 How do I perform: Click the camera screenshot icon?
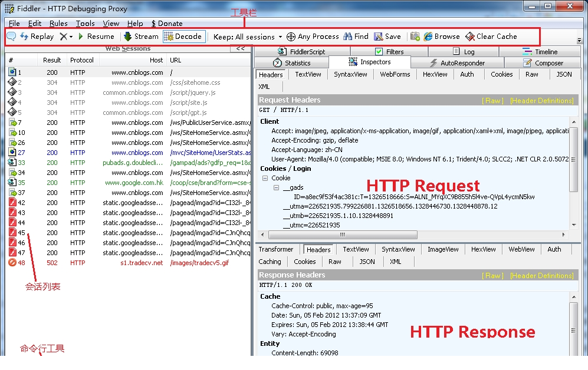click(x=415, y=37)
